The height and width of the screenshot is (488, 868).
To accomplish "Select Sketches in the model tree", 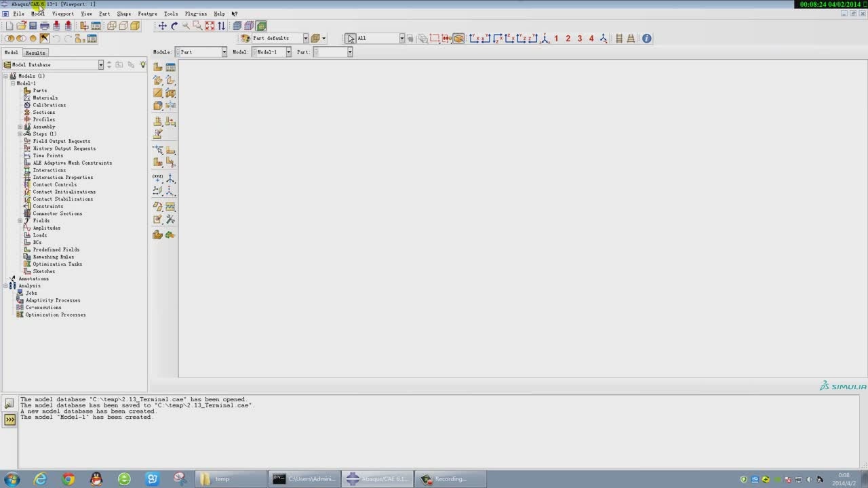I will pyautogui.click(x=44, y=271).
